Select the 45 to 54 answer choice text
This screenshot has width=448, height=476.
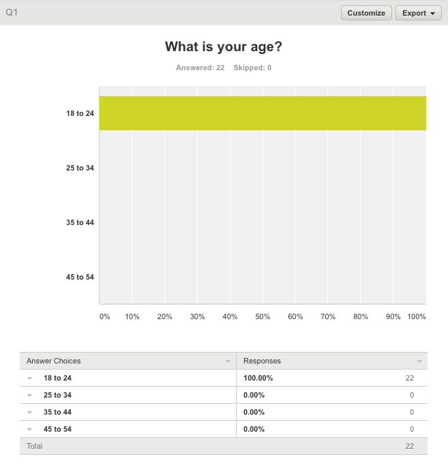(x=57, y=429)
